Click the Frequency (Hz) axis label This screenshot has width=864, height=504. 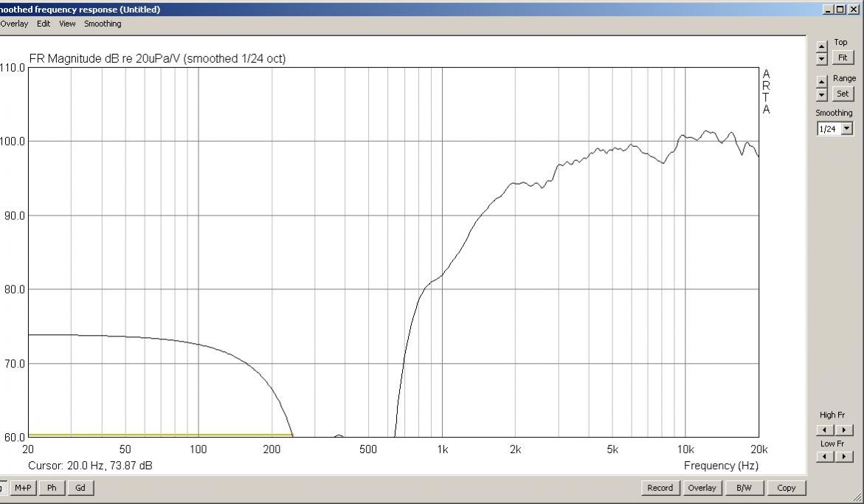722,466
